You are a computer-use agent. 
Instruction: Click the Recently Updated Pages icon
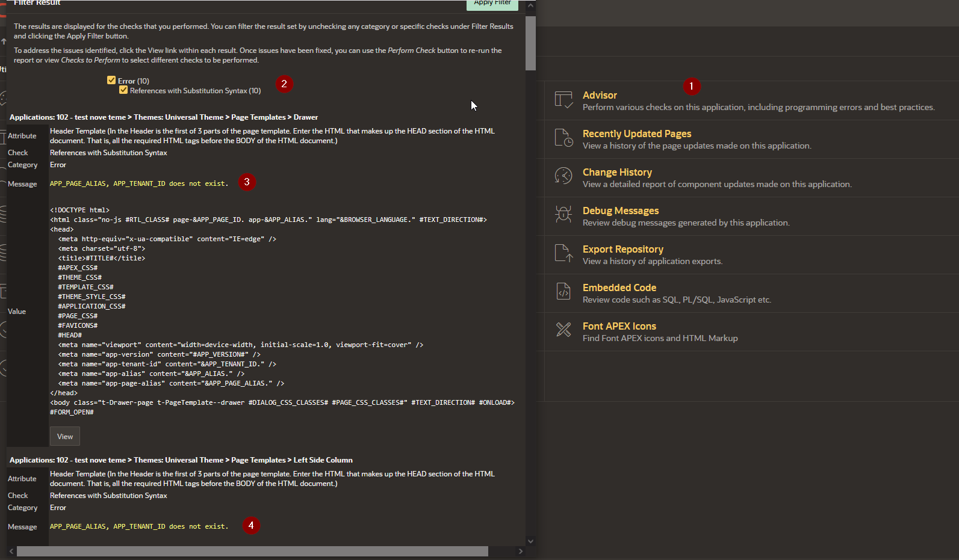563,138
